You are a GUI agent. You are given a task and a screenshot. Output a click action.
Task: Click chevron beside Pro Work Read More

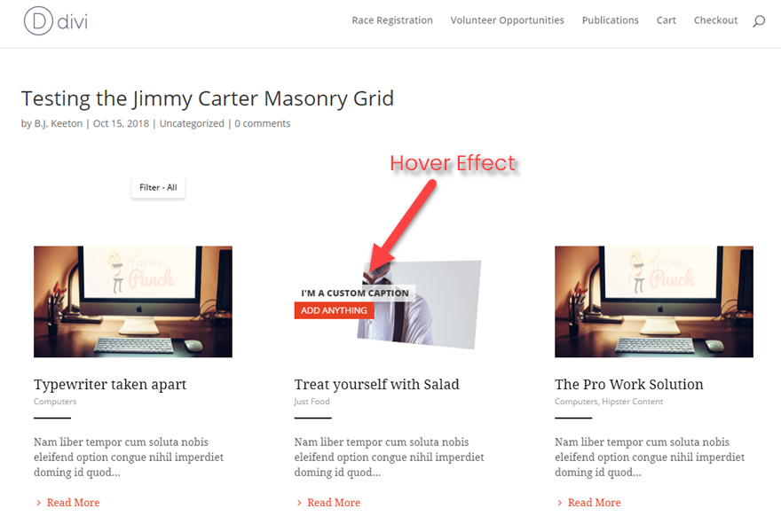pos(560,503)
